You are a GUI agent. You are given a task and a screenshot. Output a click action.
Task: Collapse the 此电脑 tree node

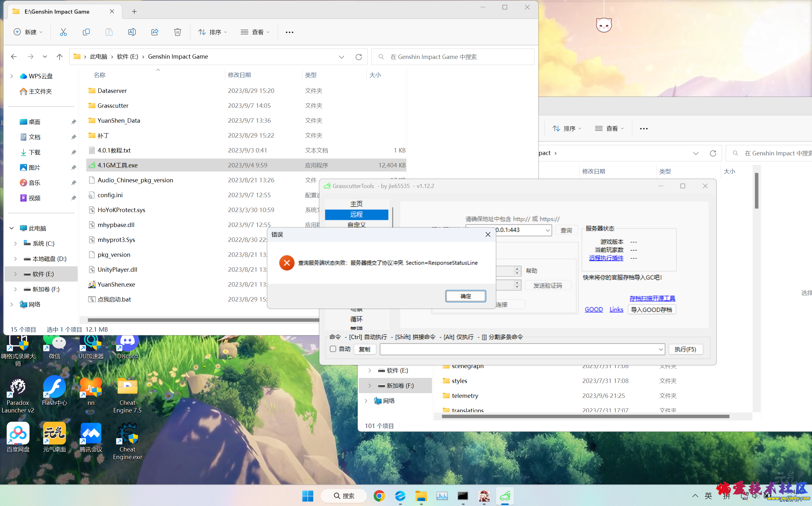pos(12,228)
